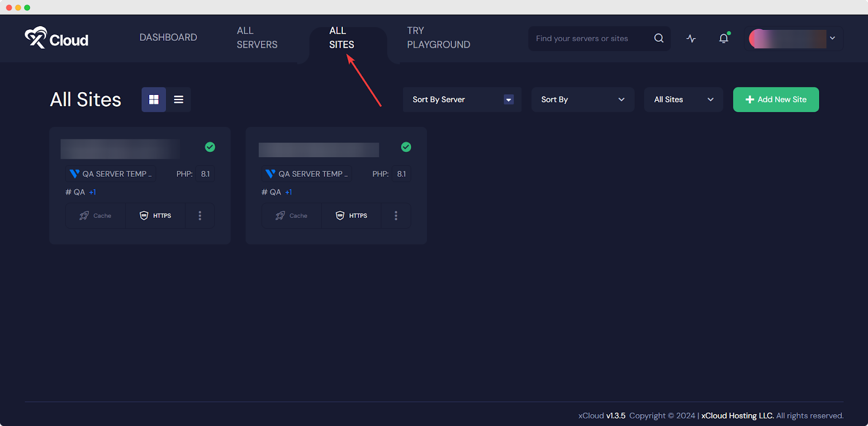Click HTTPS button on second site card
This screenshot has width=868, height=426.
[x=352, y=216]
